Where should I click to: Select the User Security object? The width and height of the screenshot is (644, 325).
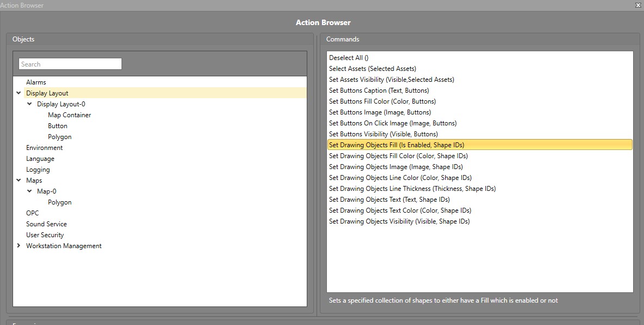pos(45,235)
